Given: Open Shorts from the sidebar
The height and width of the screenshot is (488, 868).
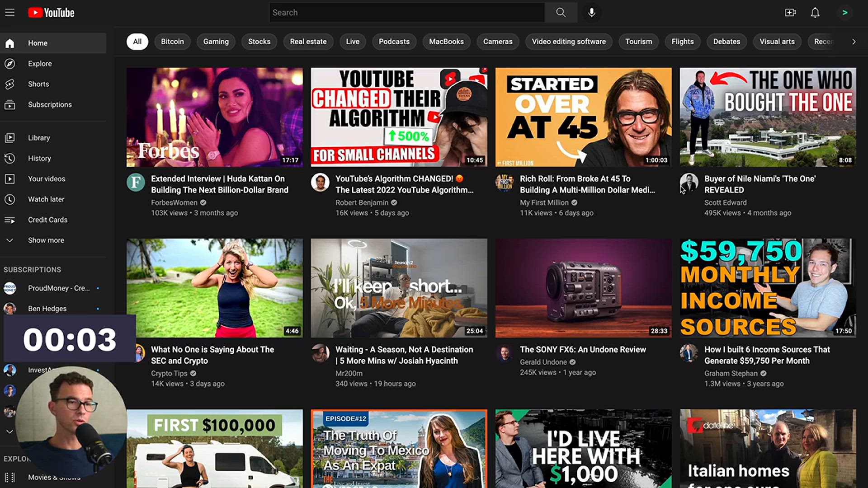Looking at the screenshot, I should tap(53, 84).
